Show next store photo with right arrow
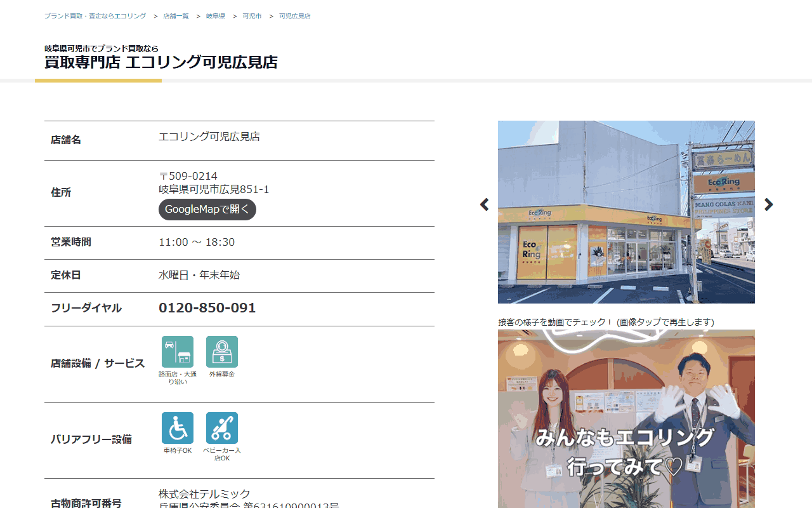This screenshot has width=812, height=508. tap(769, 204)
